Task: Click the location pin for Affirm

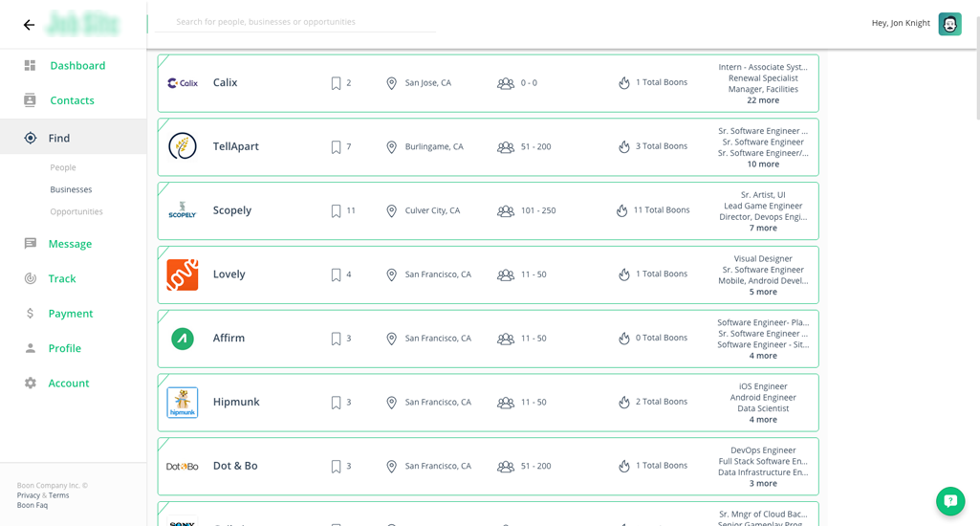Action: [391, 339]
